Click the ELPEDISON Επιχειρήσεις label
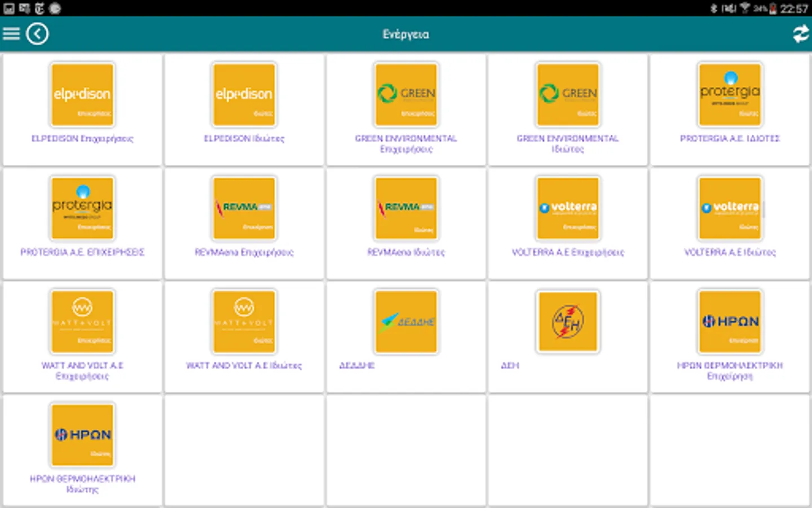 [x=82, y=139]
